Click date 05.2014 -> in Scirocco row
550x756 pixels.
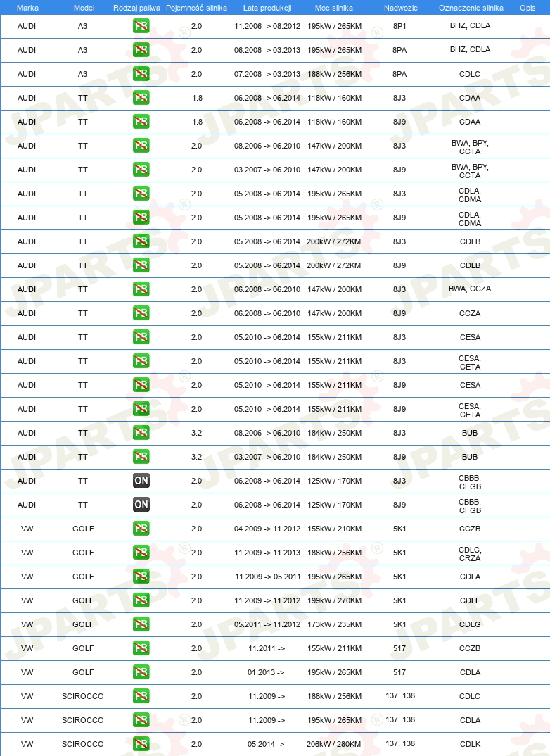tap(266, 744)
